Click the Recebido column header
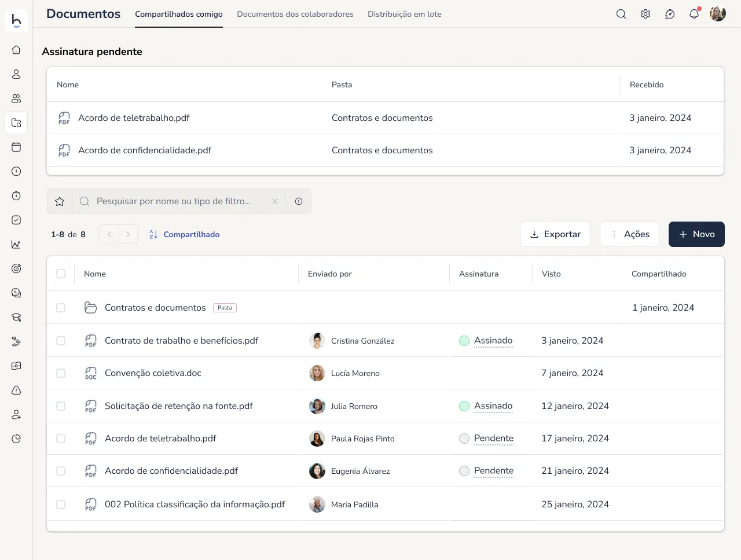The height and width of the screenshot is (560, 741). tap(647, 84)
